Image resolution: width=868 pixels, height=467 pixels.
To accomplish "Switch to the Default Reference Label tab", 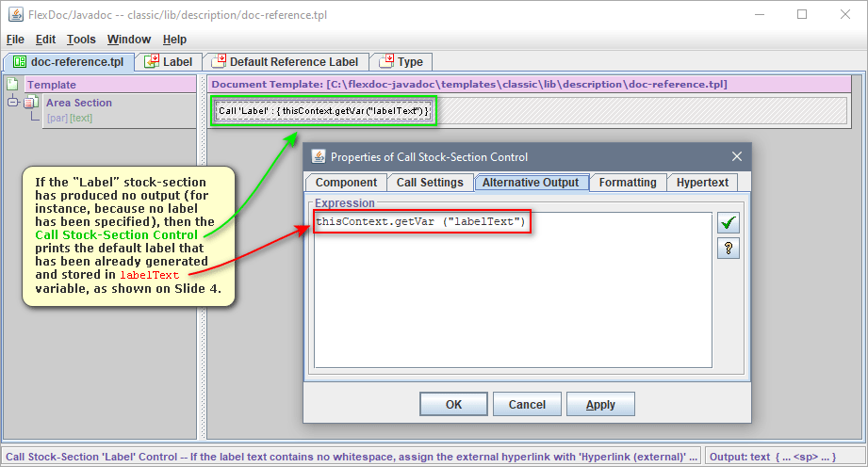I will click(x=284, y=62).
